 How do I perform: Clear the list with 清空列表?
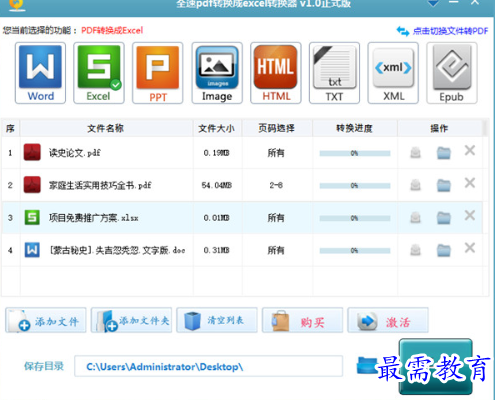[x=217, y=320]
